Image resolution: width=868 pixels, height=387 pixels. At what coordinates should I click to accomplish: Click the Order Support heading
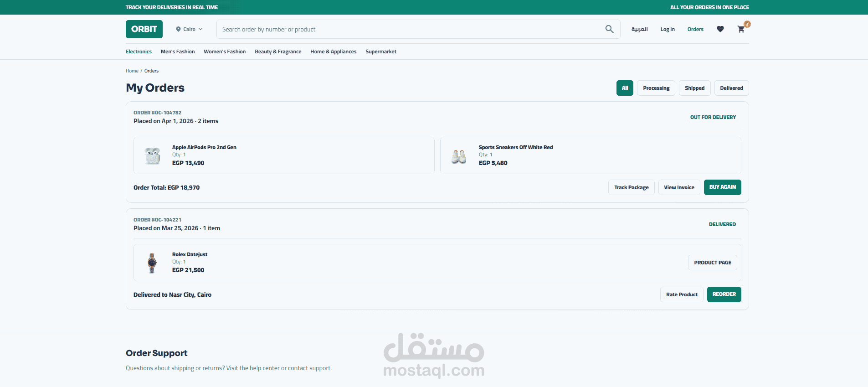click(x=156, y=353)
